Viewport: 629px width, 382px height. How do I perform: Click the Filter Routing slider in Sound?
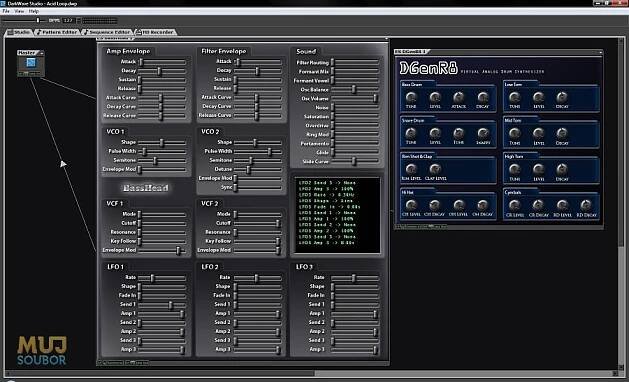coord(355,63)
